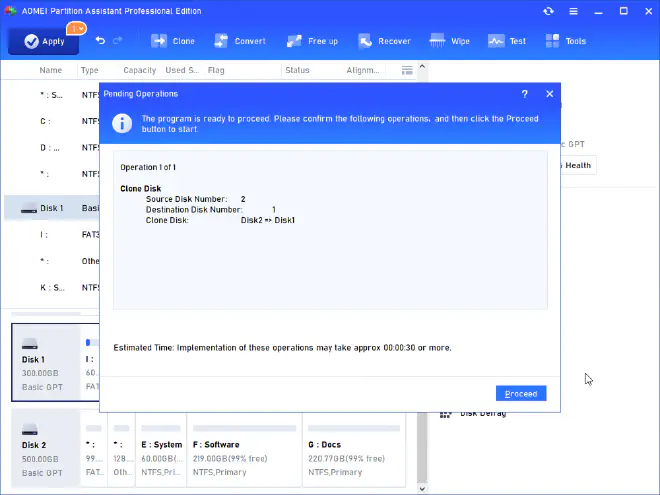The width and height of the screenshot is (660, 495).
Task: Open the Clone tool
Action: [171, 41]
